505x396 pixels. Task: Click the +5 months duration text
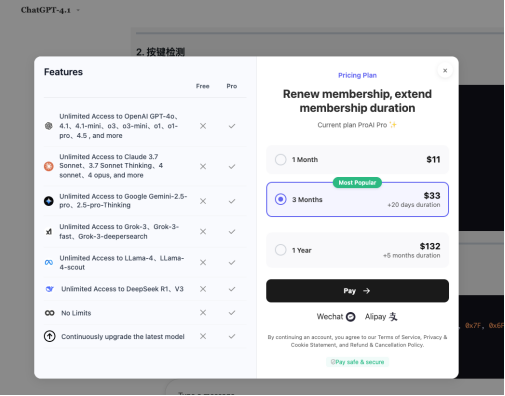[411, 256]
